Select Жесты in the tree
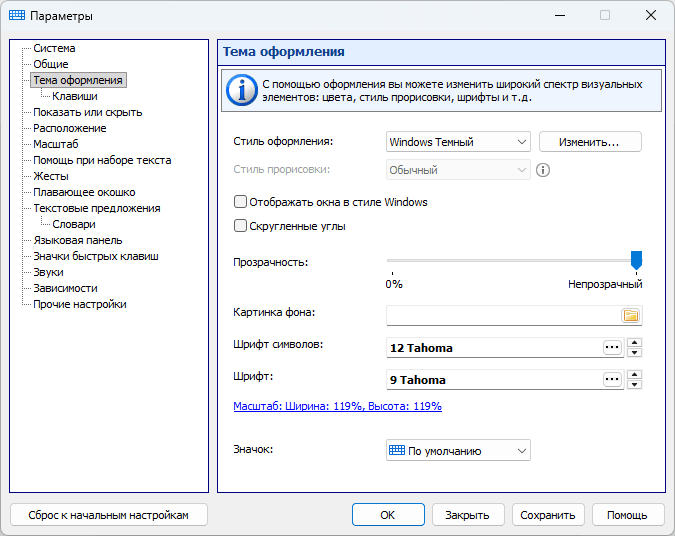This screenshot has width=675, height=536. tap(51, 176)
